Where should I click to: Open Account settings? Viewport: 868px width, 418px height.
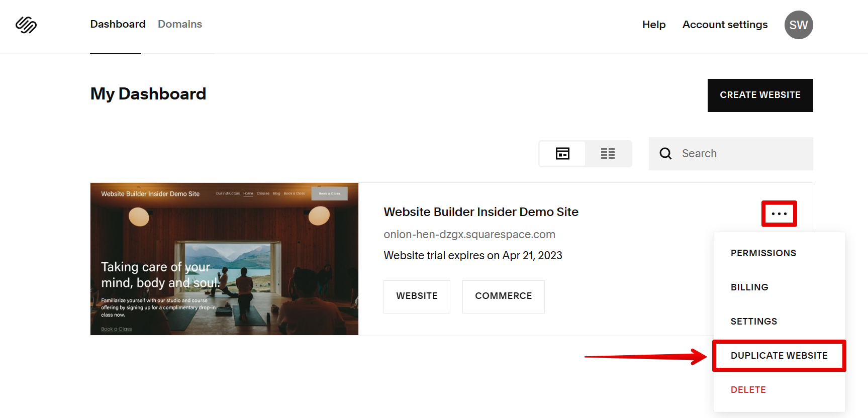coord(725,25)
